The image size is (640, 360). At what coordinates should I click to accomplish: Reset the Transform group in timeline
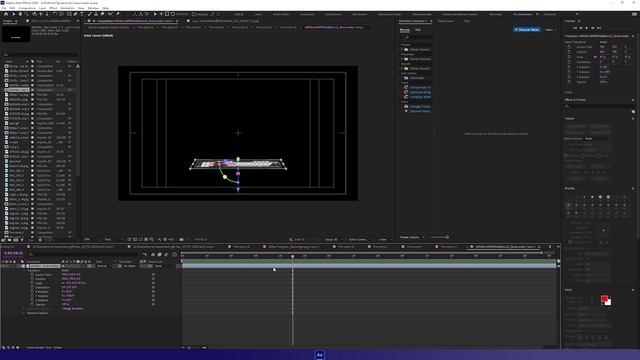pyautogui.click(x=65, y=270)
